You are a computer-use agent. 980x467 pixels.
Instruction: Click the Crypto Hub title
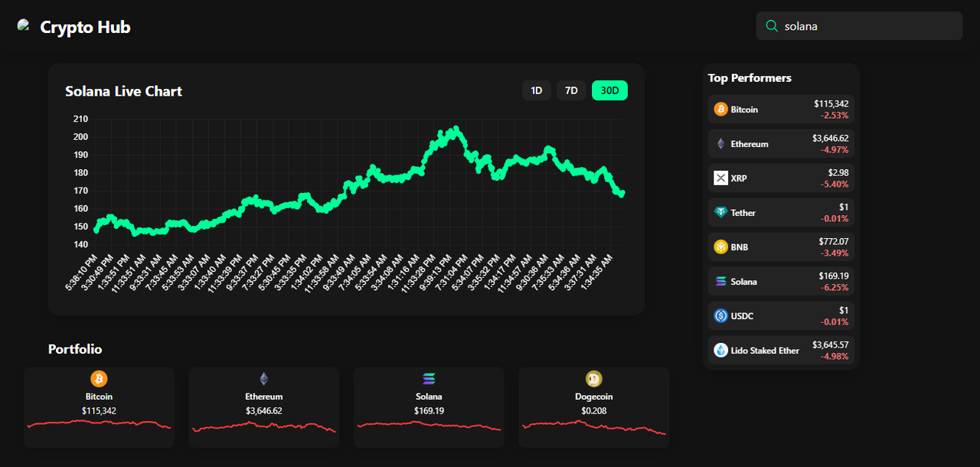pyautogui.click(x=85, y=27)
